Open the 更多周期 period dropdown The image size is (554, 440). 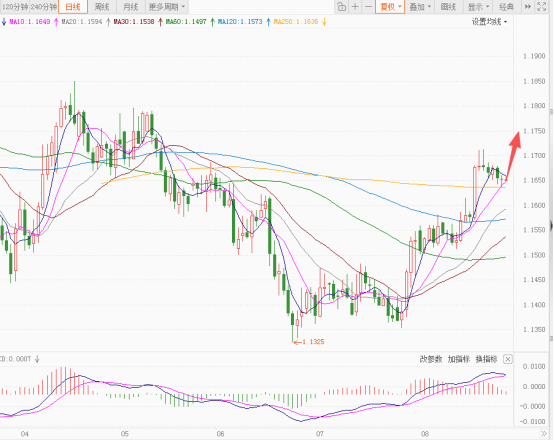(x=167, y=7)
